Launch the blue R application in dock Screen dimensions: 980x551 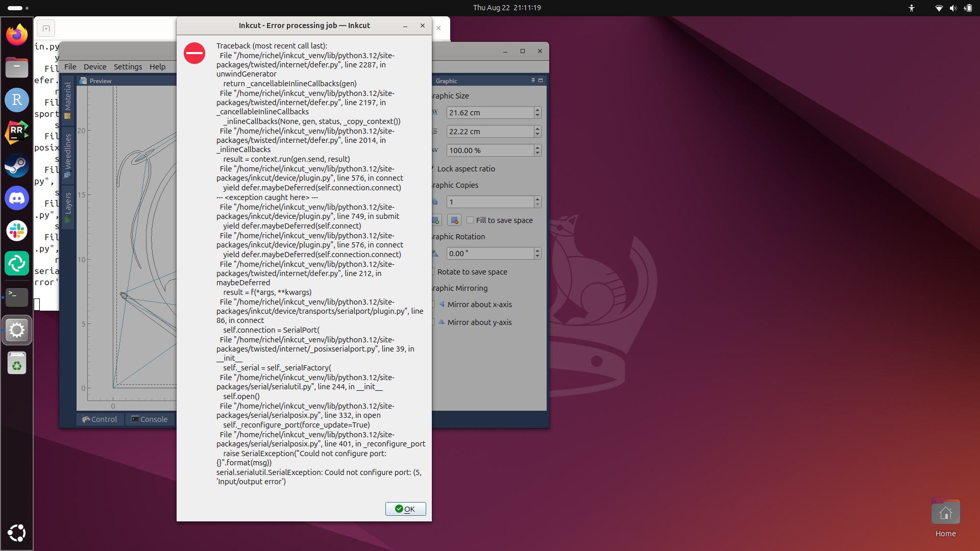pyautogui.click(x=17, y=100)
